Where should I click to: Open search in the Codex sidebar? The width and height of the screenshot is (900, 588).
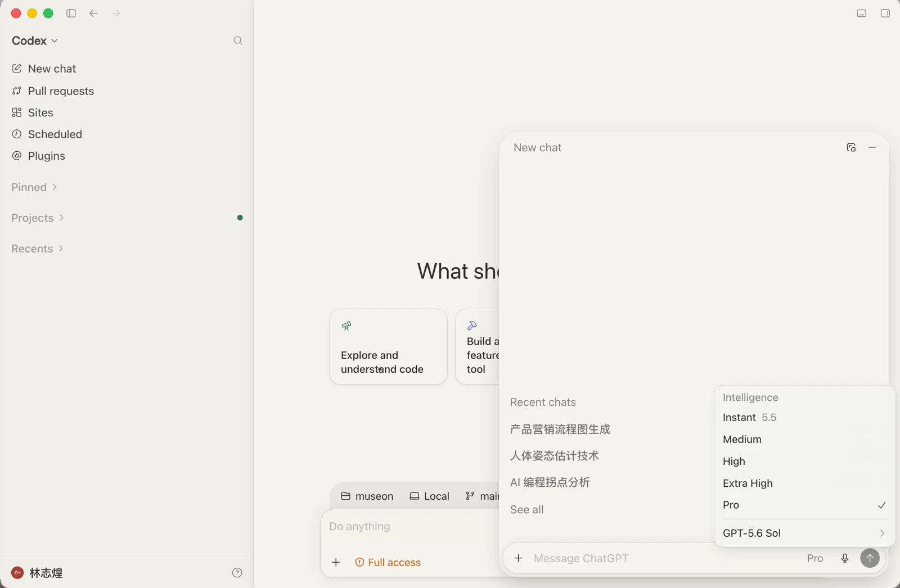[238, 40]
